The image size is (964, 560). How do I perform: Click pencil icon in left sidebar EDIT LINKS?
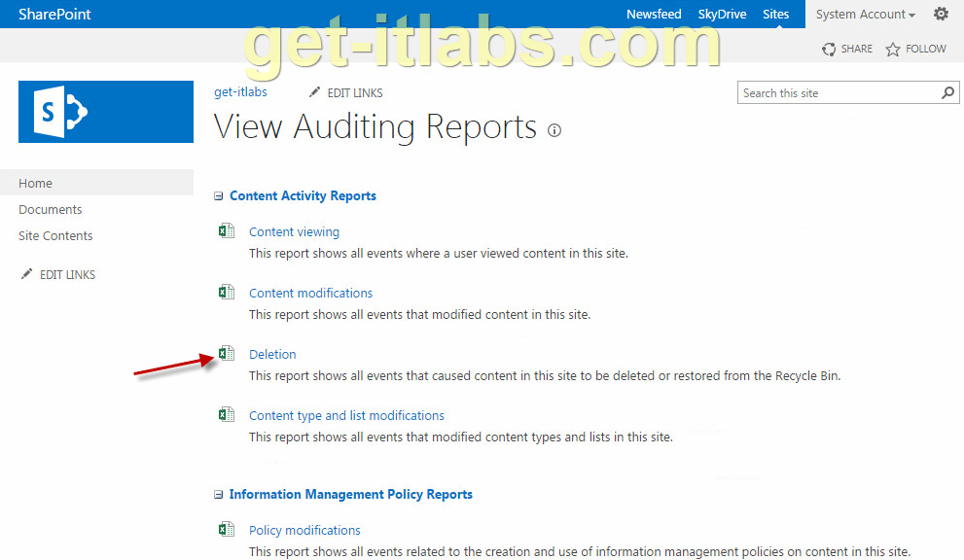coord(26,274)
